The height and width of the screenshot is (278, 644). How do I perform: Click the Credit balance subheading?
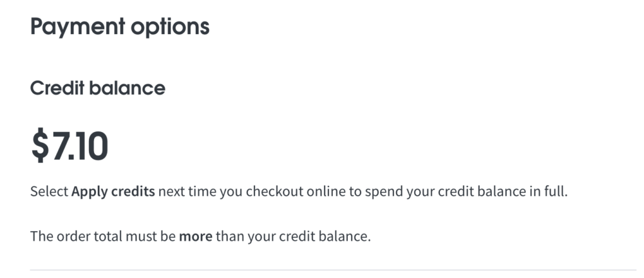tap(97, 88)
